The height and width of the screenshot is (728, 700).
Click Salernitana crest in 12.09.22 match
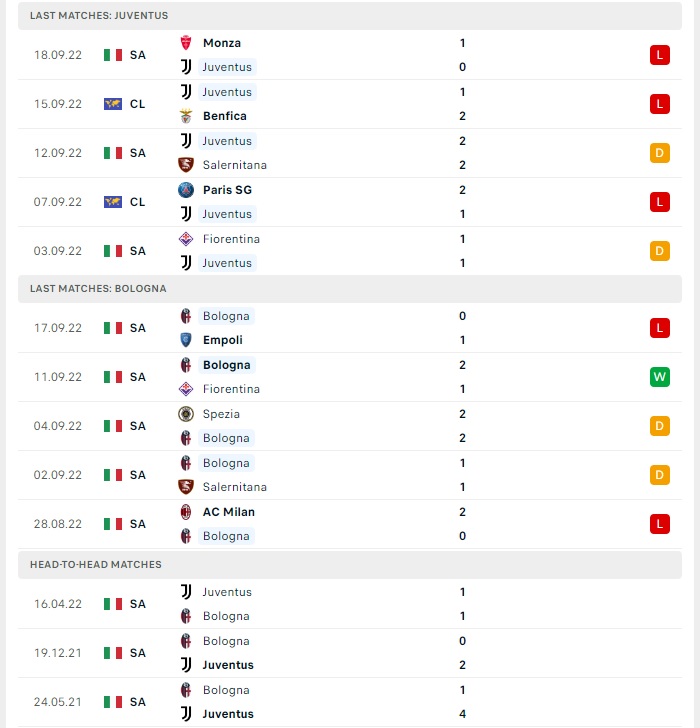click(x=186, y=165)
